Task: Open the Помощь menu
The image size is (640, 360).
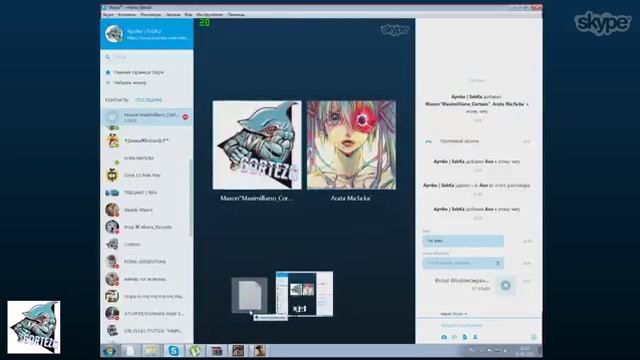Action: coord(236,14)
